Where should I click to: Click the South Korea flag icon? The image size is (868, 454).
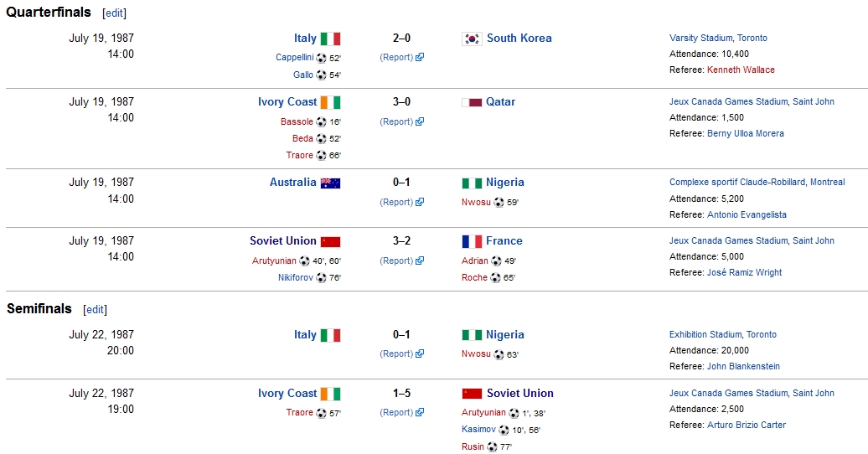click(472, 39)
